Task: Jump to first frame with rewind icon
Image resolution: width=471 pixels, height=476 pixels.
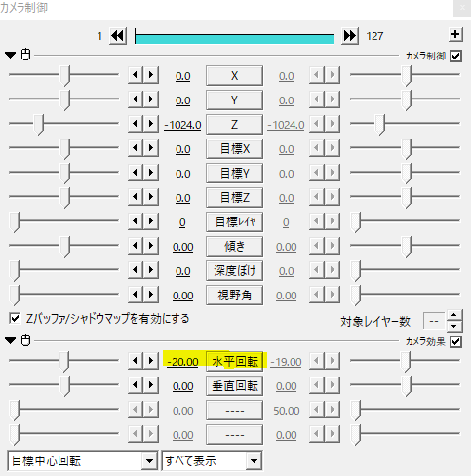Action: click(118, 36)
